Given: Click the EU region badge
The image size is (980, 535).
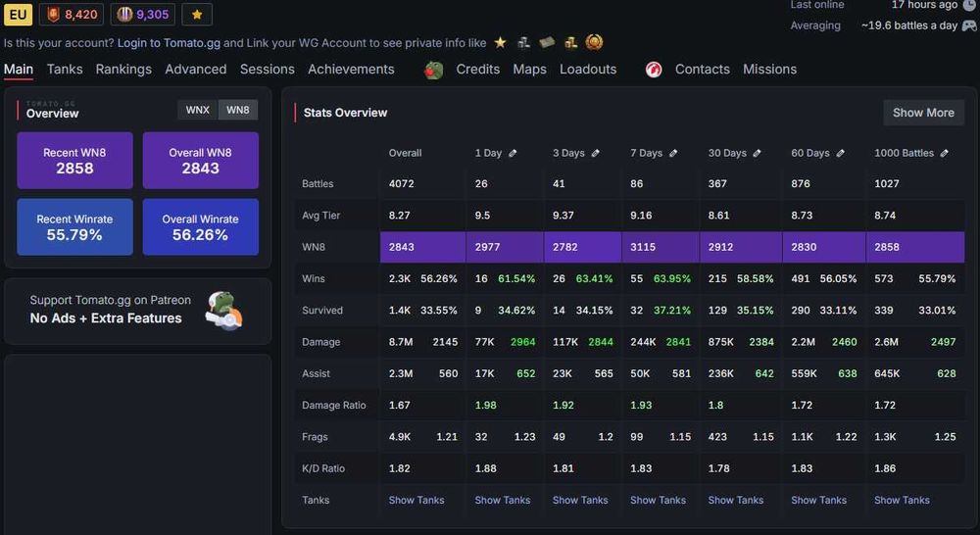Looking at the screenshot, I should 18,15.
